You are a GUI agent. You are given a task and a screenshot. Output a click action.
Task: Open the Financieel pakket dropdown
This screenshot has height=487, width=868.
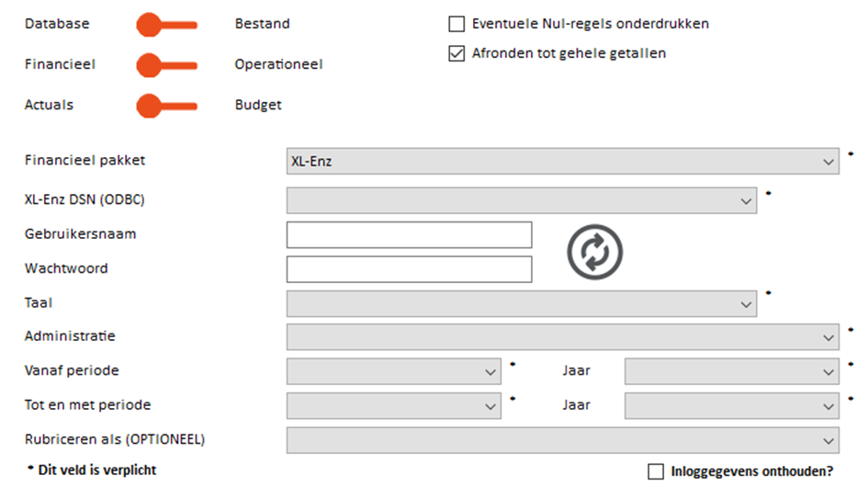(562, 161)
